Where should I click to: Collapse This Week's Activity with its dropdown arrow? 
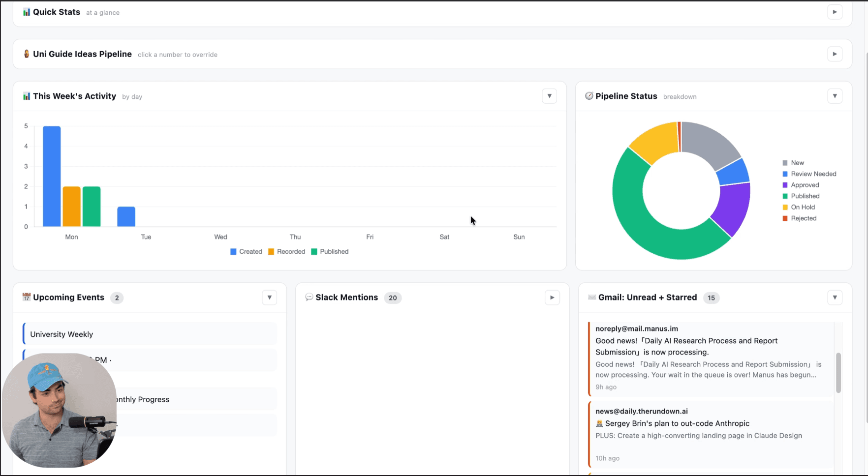549,96
